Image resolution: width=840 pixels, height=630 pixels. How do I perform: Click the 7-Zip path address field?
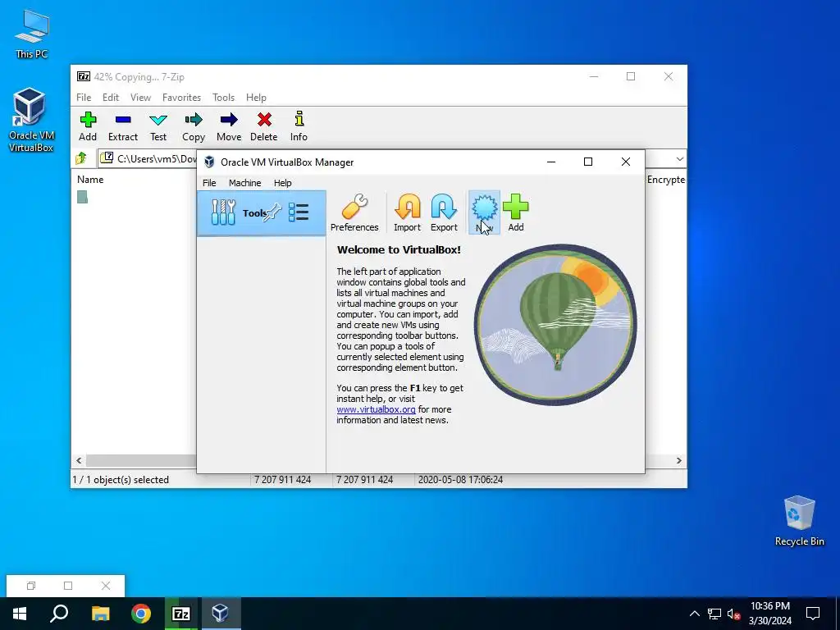(x=148, y=158)
